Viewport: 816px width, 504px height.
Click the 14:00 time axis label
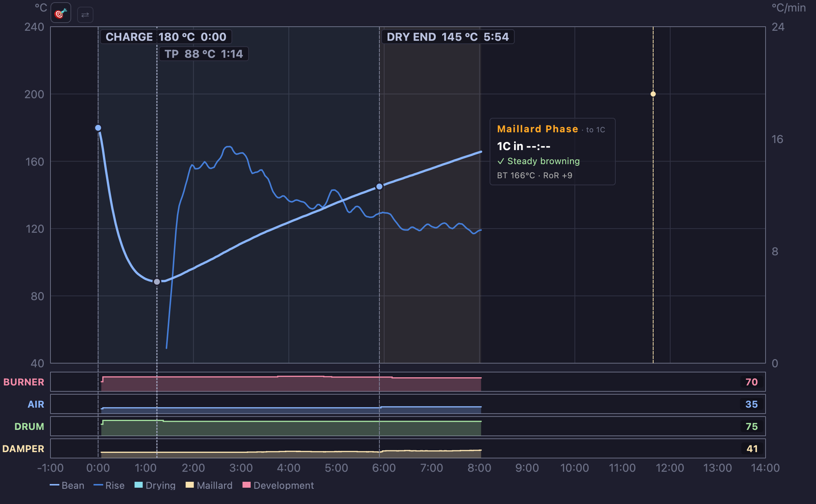(x=765, y=468)
